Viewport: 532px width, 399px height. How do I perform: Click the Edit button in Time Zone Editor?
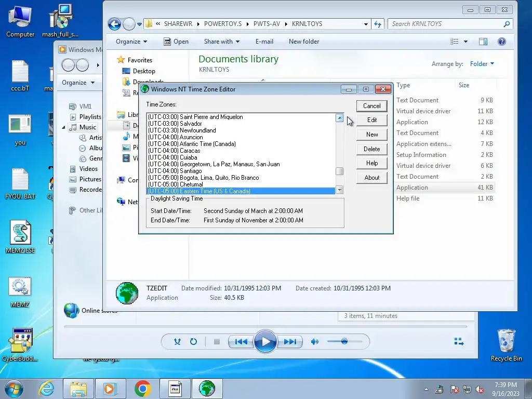[x=372, y=120]
